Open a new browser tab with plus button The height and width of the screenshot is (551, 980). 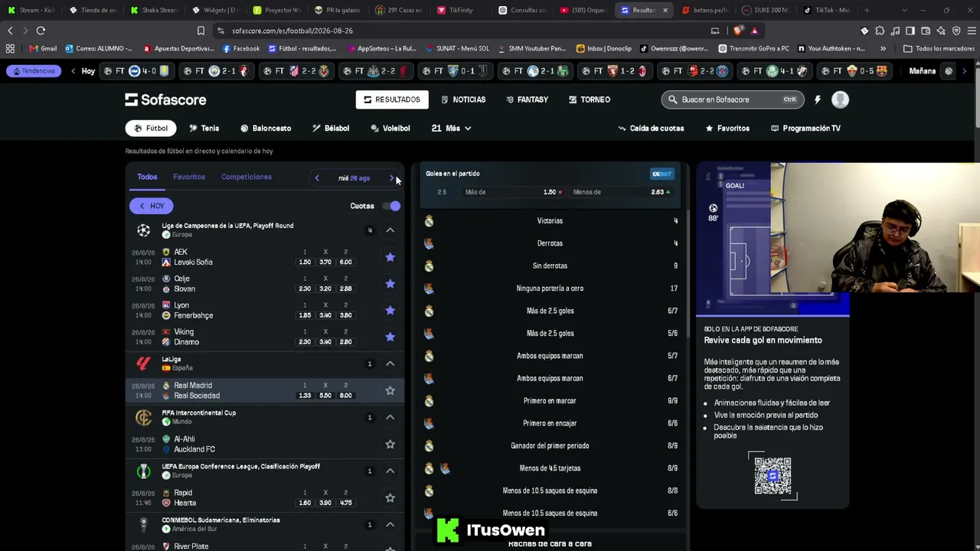click(867, 10)
